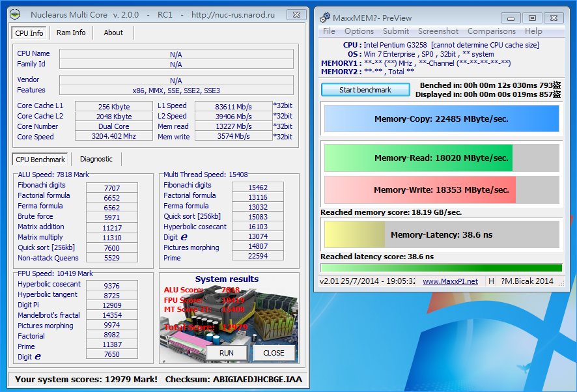The image size is (577, 392).
Task: Maximize the MaxxMEM window
Action: [532, 18]
